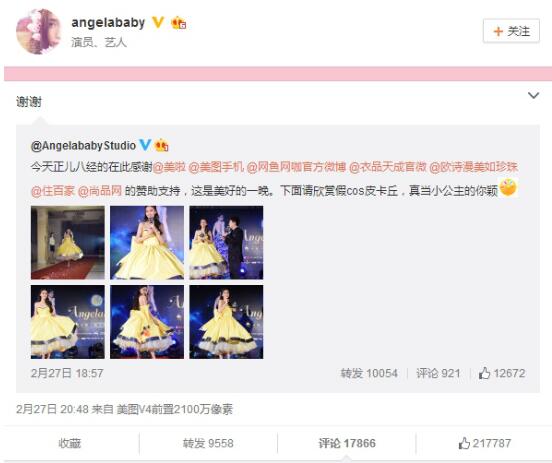
Task: Click the membership crown icon beside angelababy
Action: click(178, 23)
